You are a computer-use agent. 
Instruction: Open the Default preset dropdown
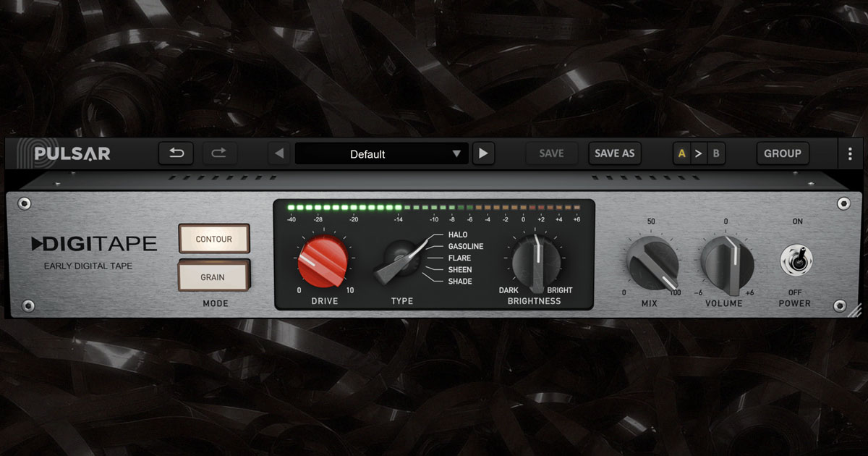(x=382, y=153)
